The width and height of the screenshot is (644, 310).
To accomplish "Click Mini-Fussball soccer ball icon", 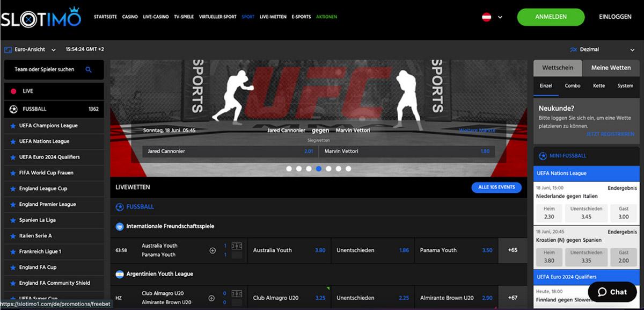I will click(x=543, y=156).
